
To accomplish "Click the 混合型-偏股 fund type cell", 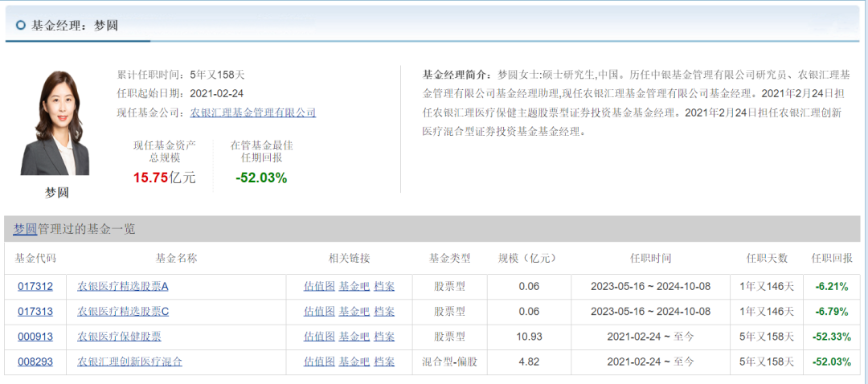I will [x=449, y=362].
